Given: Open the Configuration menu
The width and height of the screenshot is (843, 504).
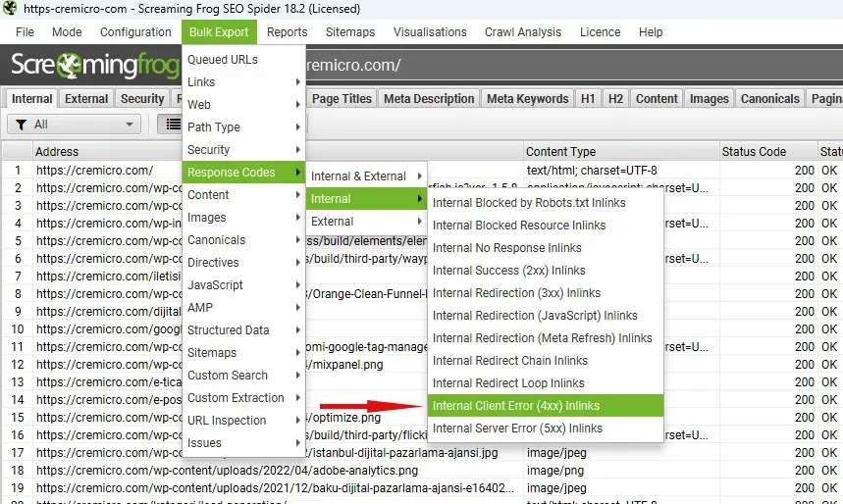Looking at the screenshot, I should click(x=135, y=32).
